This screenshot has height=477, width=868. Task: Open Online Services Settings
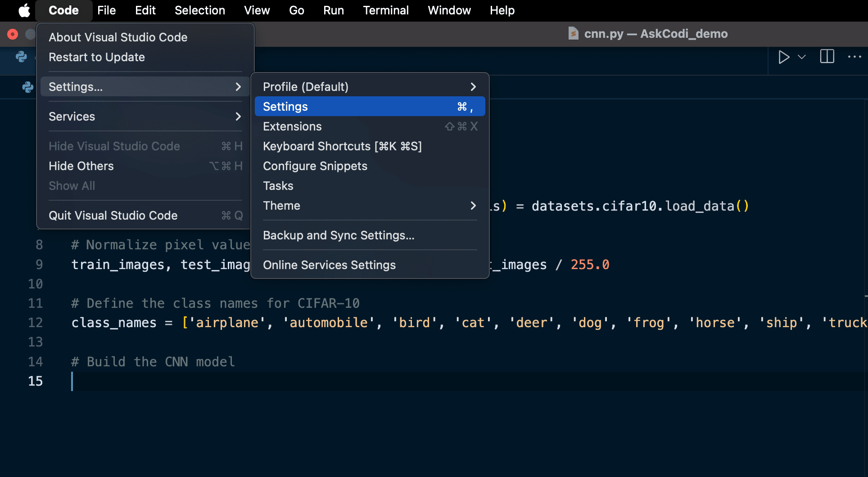point(370,265)
